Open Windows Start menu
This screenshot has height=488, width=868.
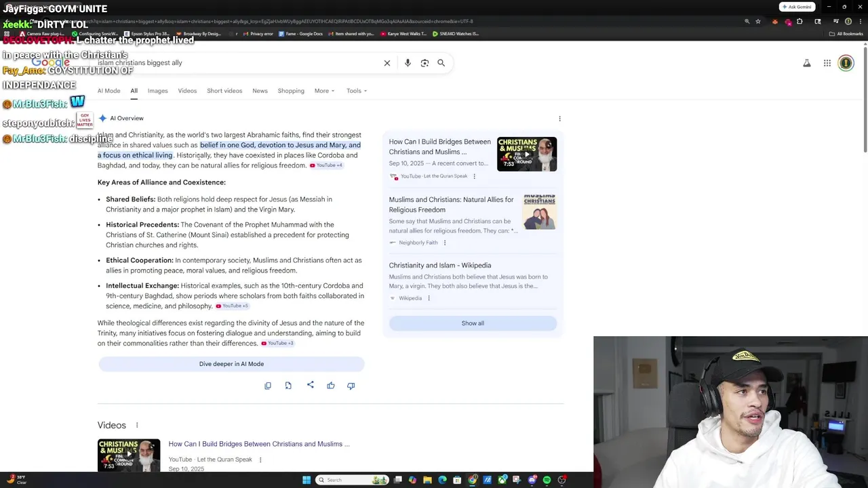[307, 480]
